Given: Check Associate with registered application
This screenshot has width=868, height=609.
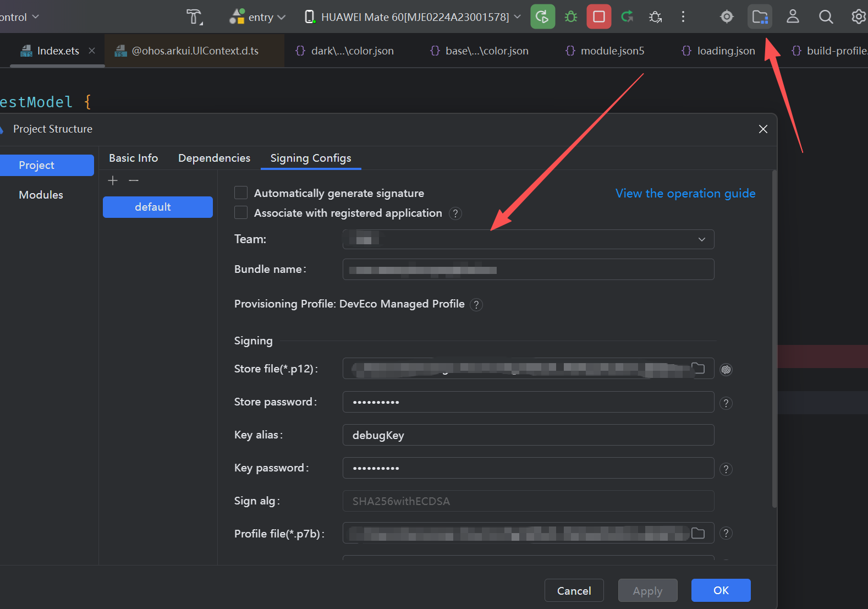Looking at the screenshot, I should 241,212.
